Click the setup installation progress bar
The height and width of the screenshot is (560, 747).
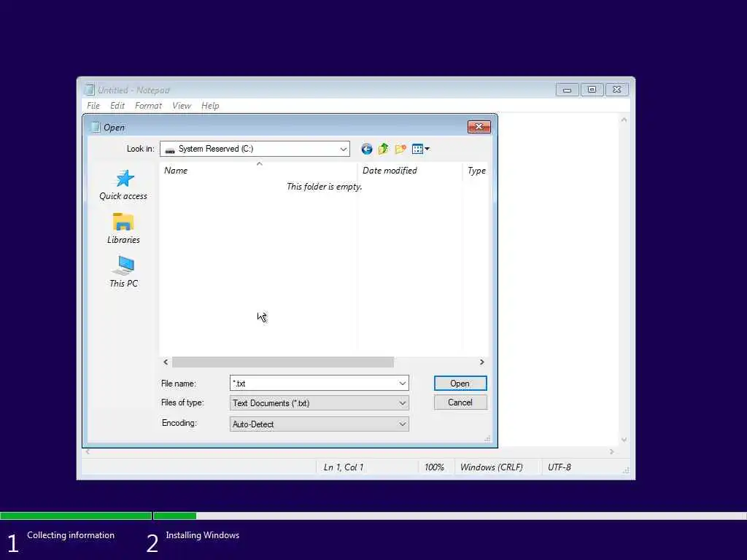click(x=373, y=516)
